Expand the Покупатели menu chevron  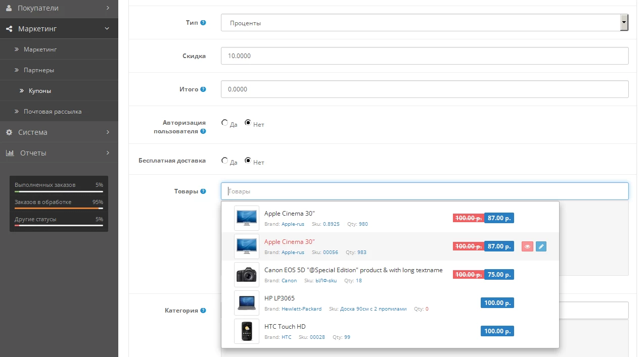click(x=108, y=8)
